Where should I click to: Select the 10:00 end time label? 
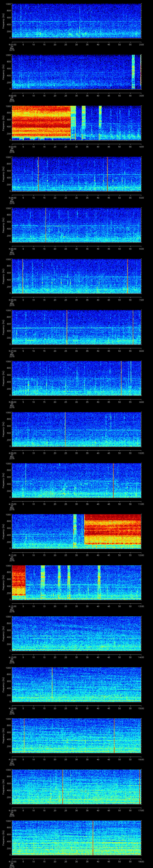click(x=141, y=453)
